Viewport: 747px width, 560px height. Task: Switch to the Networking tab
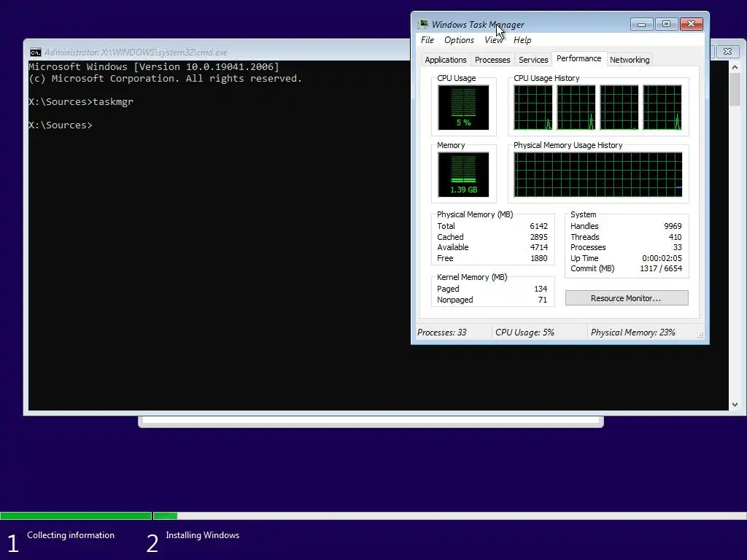[630, 60]
